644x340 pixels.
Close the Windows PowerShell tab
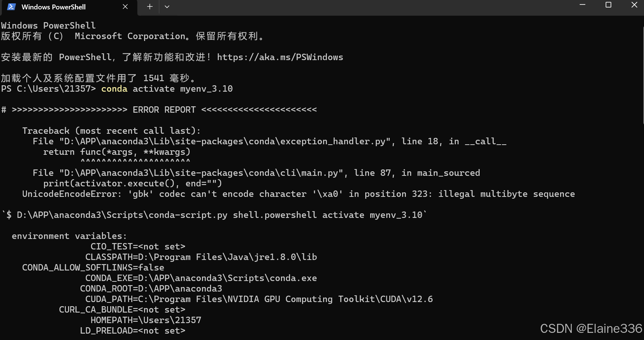click(x=125, y=7)
